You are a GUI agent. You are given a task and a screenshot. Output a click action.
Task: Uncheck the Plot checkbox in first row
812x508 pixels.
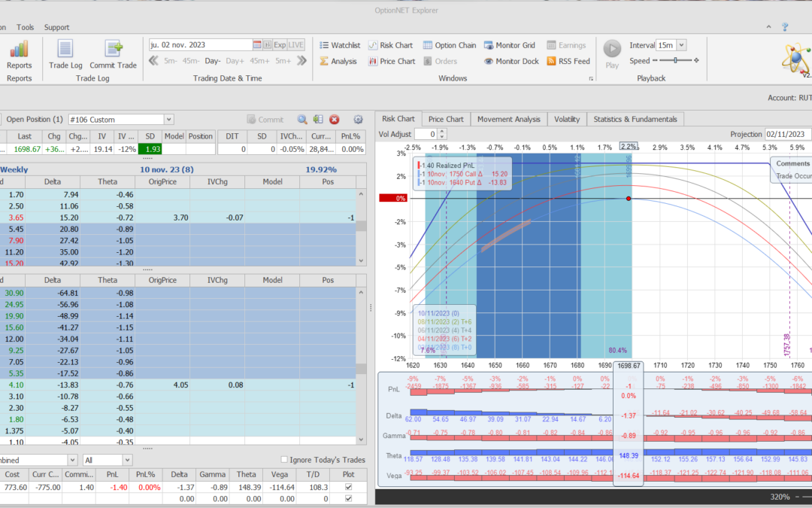tap(347, 488)
